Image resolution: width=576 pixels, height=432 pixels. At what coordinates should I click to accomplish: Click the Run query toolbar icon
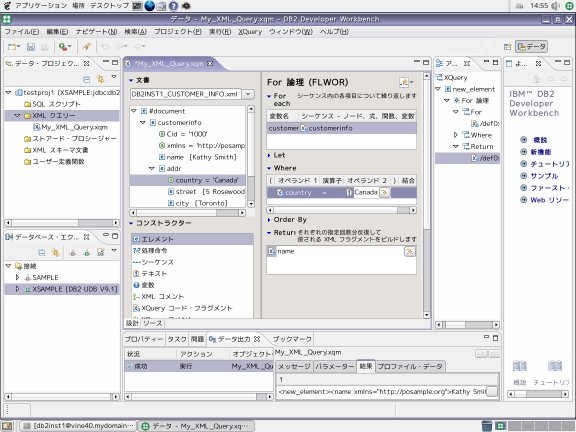(x=65, y=47)
